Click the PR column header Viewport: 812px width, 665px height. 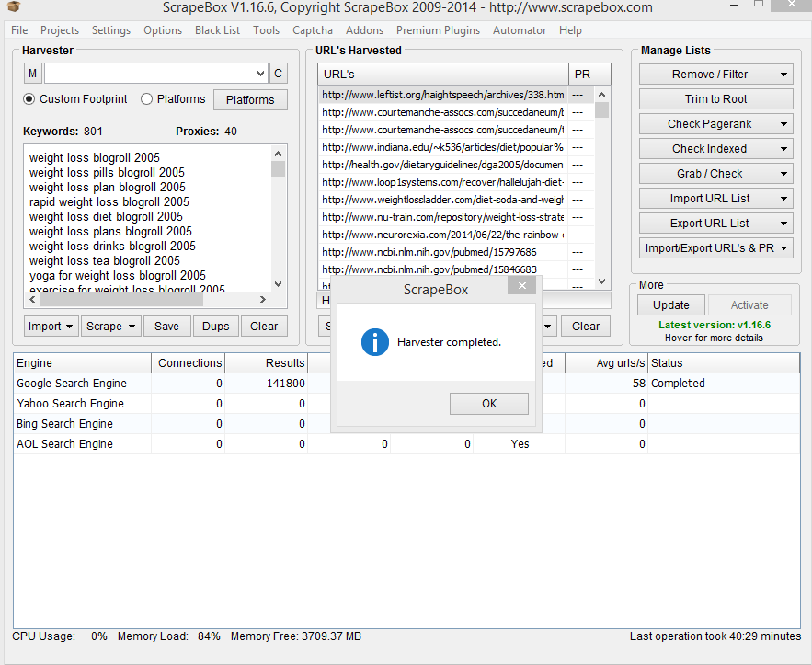pos(589,75)
